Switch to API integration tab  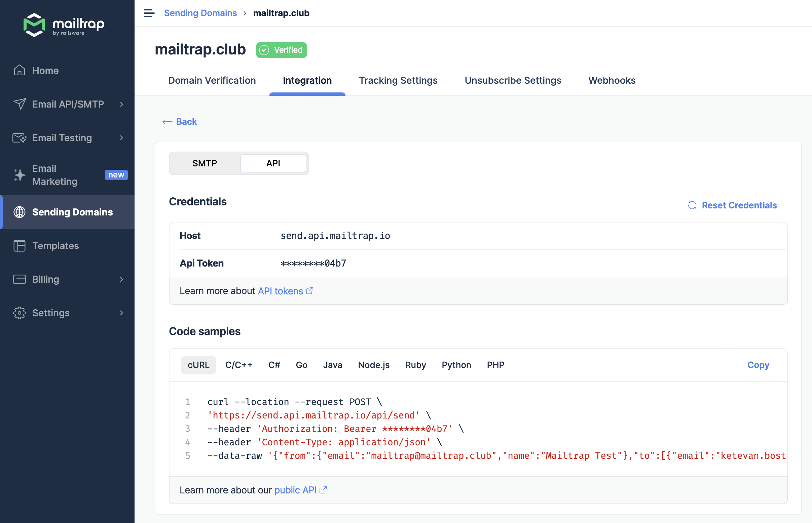coord(273,163)
